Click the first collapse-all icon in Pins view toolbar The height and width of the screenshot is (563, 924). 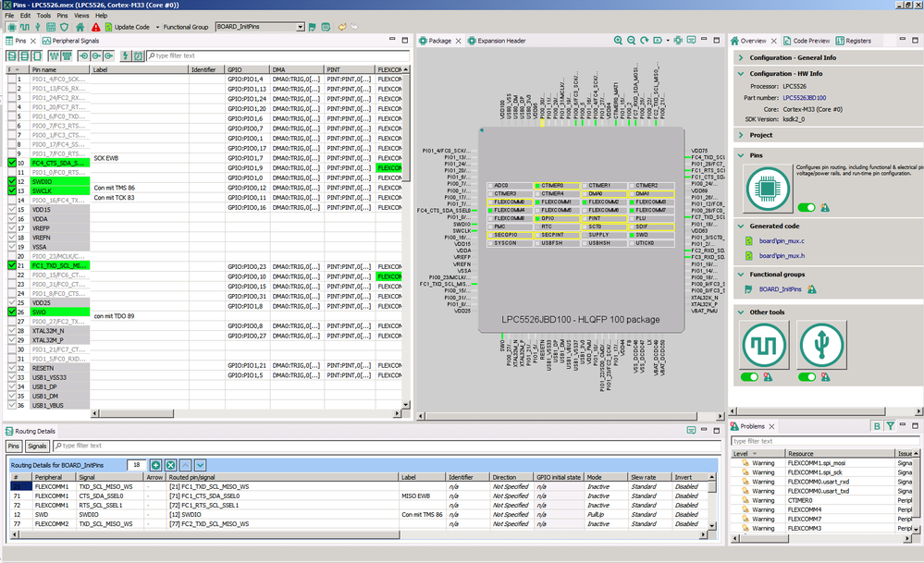point(11,56)
